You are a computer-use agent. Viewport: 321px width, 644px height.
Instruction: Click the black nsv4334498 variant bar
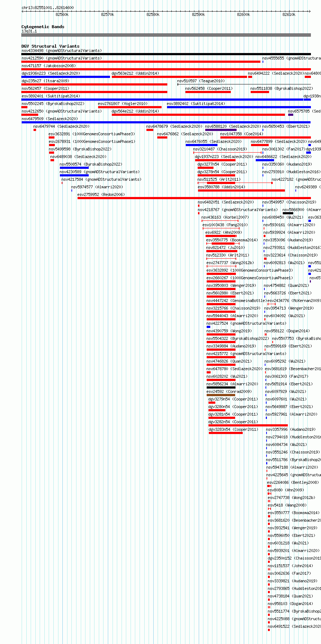(x=166, y=54)
